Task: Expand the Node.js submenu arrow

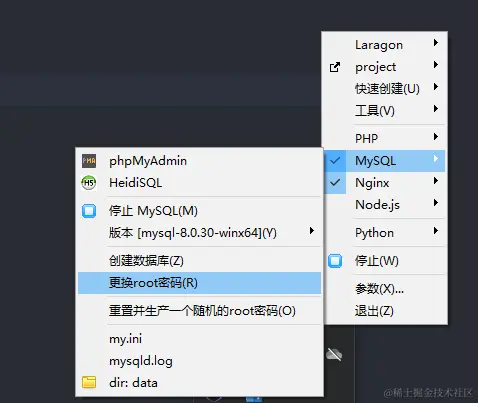Action: pos(436,203)
